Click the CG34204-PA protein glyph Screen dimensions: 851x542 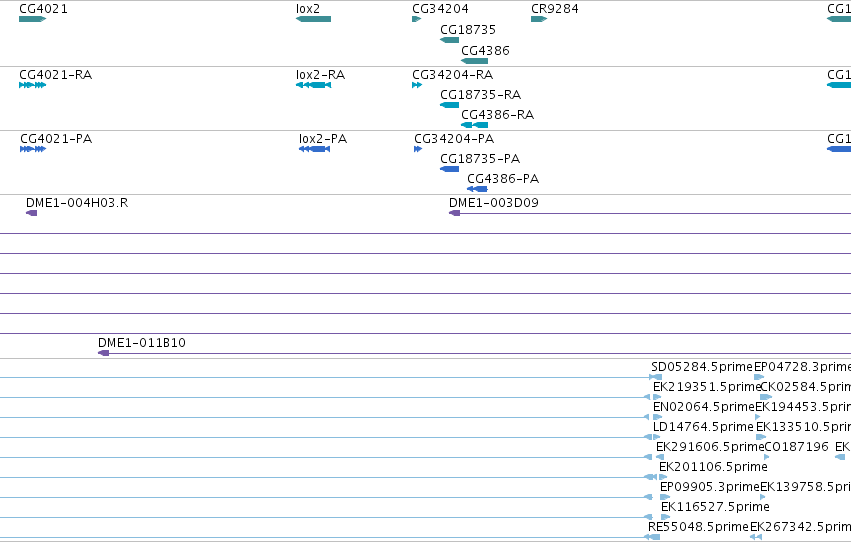(418, 149)
